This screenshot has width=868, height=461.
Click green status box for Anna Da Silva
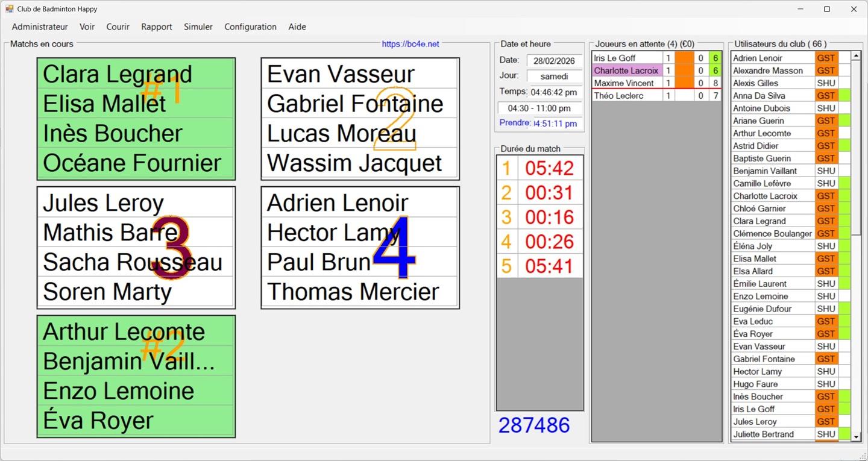tap(844, 95)
